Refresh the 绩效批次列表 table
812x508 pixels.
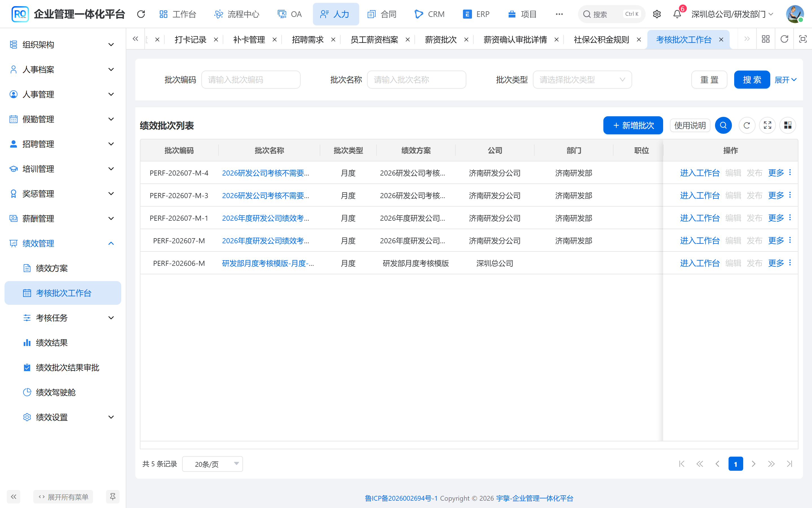point(747,125)
